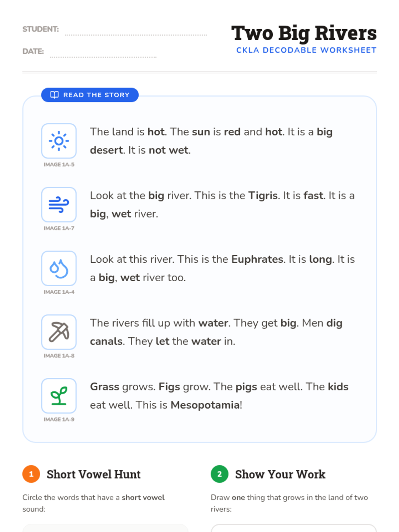The width and height of the screenshot is (399, 532).
Task: Click the CKLA Decodable Worksheet subtitle
Action: (306, 50)
